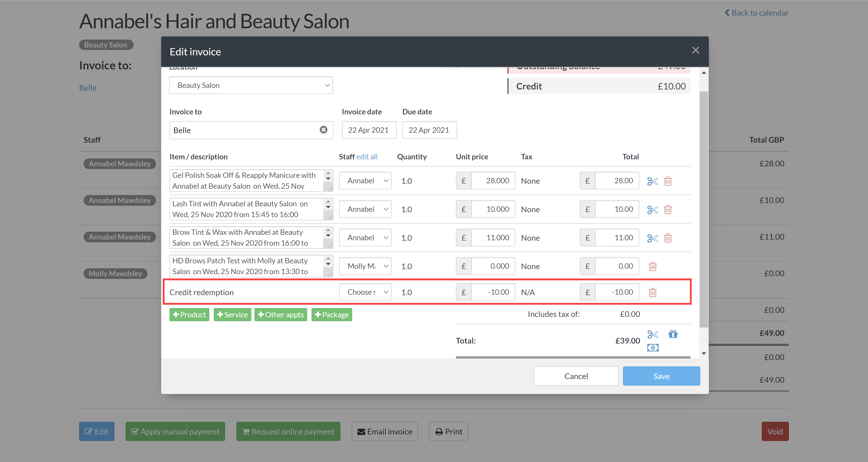Save the edited invoice
The height and width of the screenshot is (462, 868).
[x=661, y=376]
